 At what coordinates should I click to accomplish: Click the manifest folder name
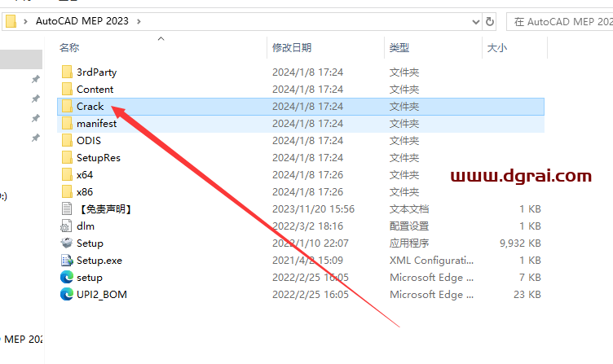[x=96, y=124]
